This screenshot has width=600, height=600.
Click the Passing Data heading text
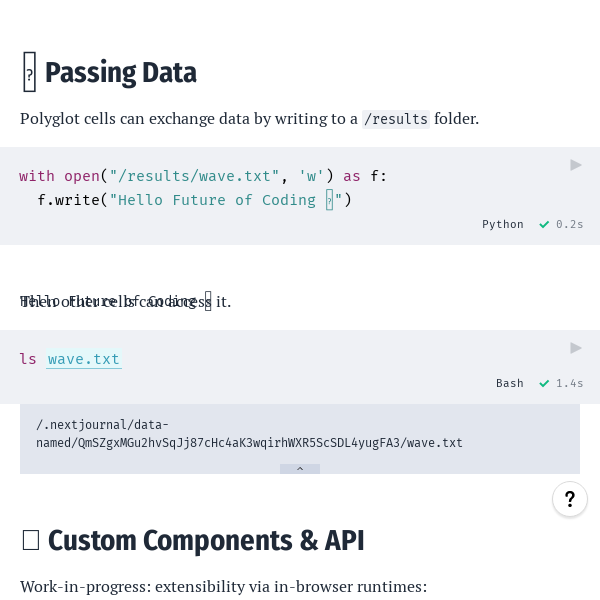tap(121, 73)
